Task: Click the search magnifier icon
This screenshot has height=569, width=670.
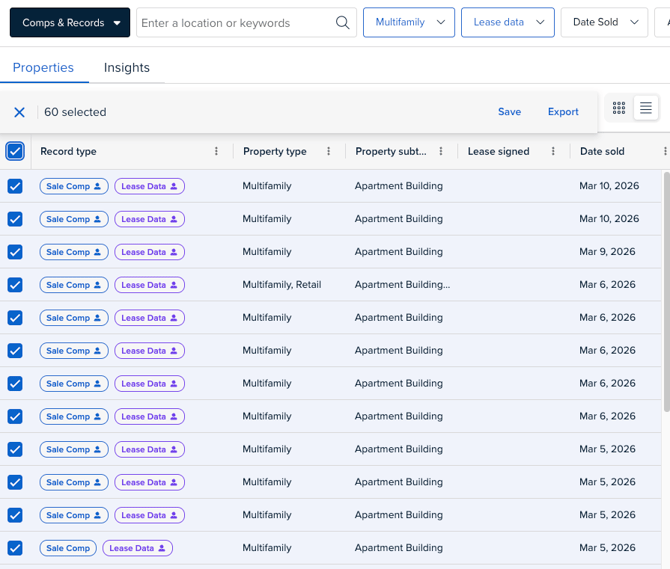Action: tap(342, 23)
